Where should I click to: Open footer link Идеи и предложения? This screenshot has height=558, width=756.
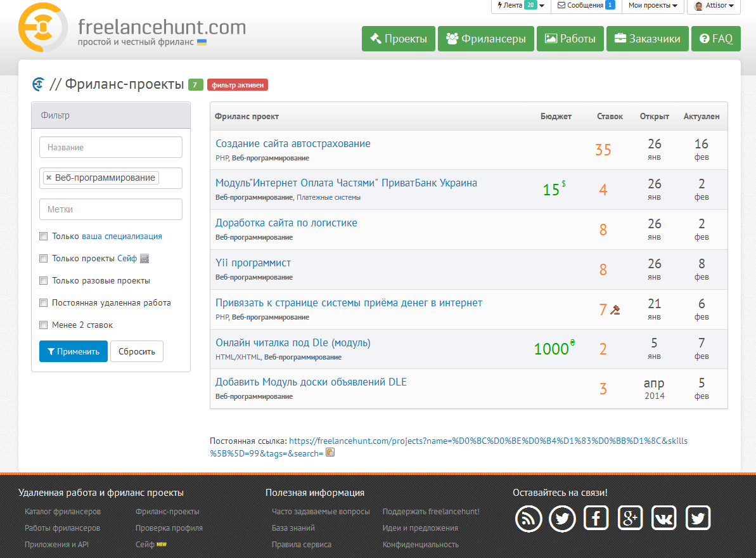(x=420, y=528)
